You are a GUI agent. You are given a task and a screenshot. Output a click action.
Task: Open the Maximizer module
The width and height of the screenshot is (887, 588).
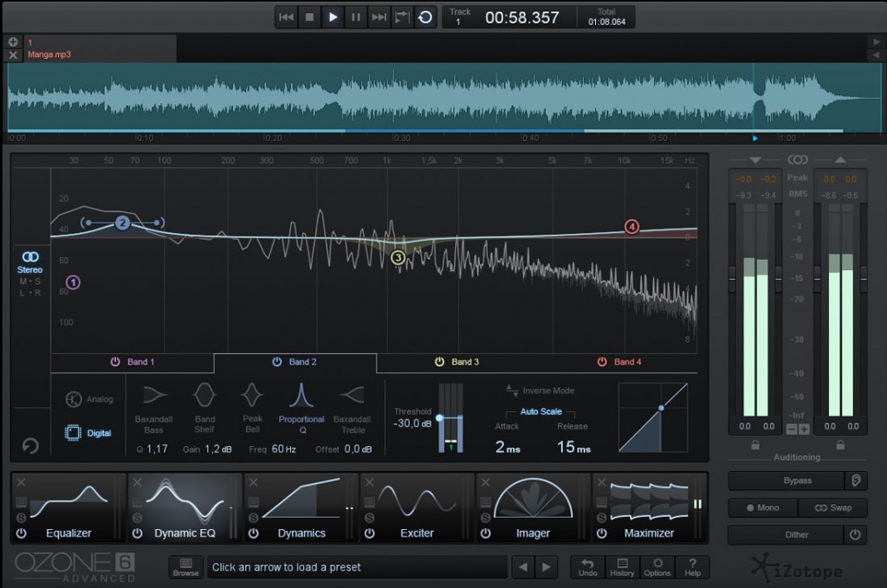[x=650, y=507]
